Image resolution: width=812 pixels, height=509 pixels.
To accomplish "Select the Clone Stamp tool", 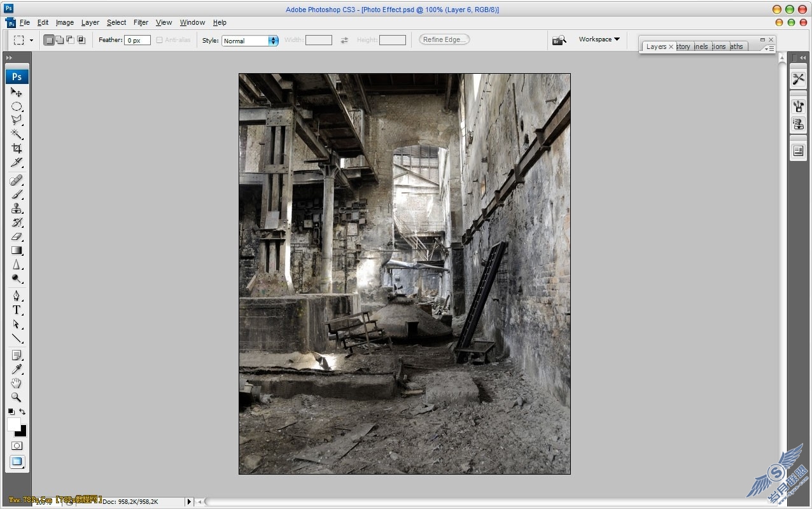I will pyautogui.click(x=17, y=209).
